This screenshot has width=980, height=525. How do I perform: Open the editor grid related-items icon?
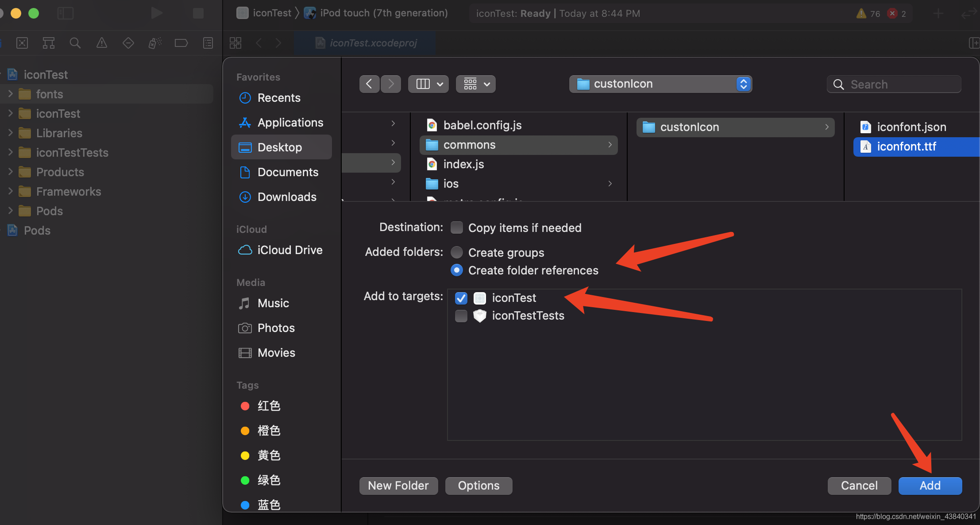point(235,43)
